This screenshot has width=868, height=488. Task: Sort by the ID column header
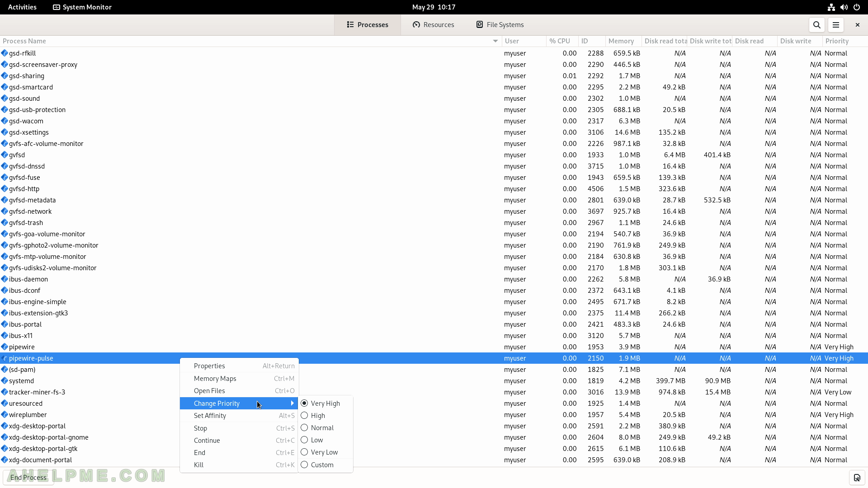(x=592, y=41)
